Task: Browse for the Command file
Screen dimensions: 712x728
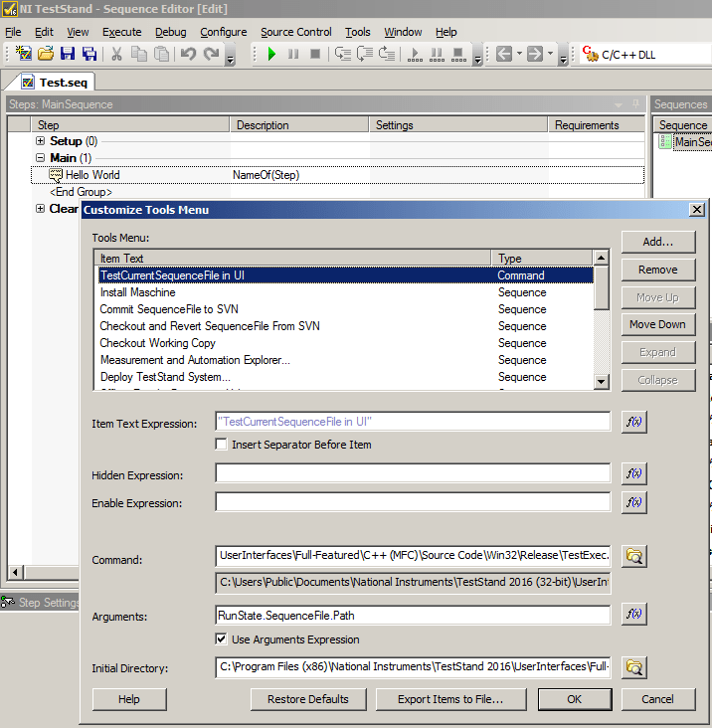Action: pos(634,556)
